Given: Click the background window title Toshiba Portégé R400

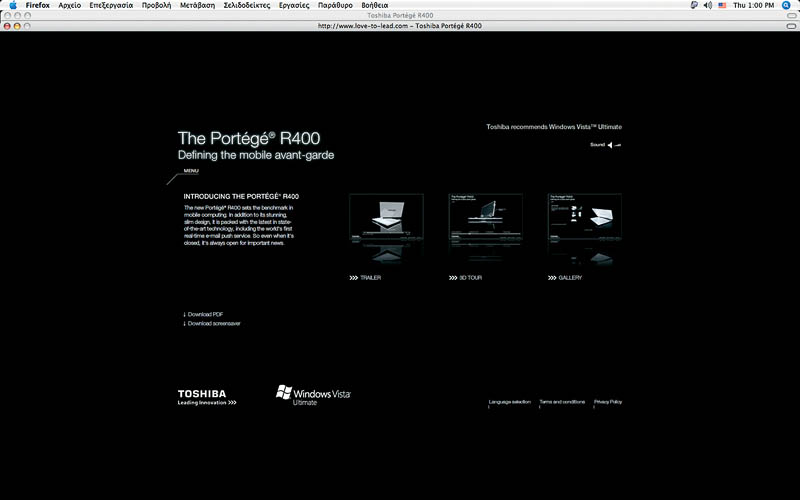Looking at the screenshot, I should [400, 15].
